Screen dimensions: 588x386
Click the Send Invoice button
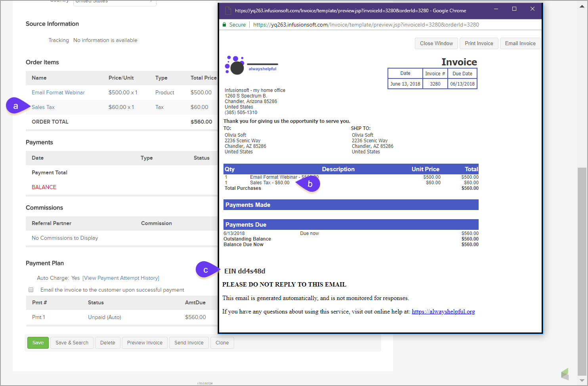click(x=189, y=343)
